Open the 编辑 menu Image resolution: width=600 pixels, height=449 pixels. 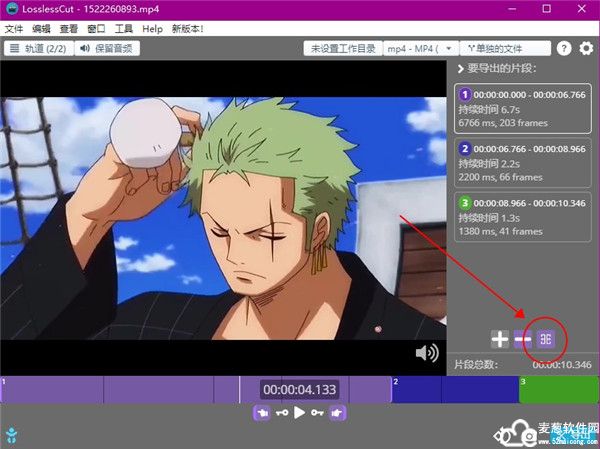pyautogui.click(x=41, y=29)
